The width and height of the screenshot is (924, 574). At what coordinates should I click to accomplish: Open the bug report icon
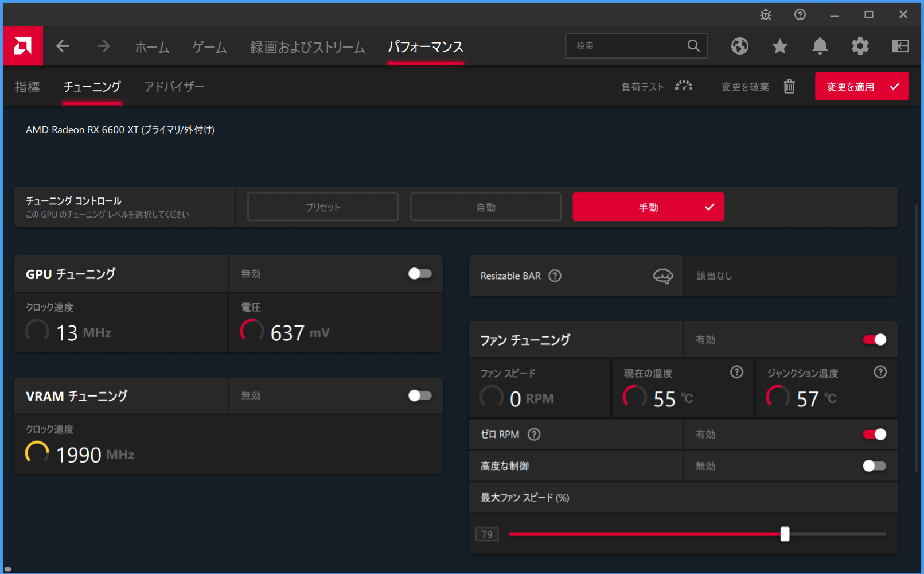pos(766,14)
